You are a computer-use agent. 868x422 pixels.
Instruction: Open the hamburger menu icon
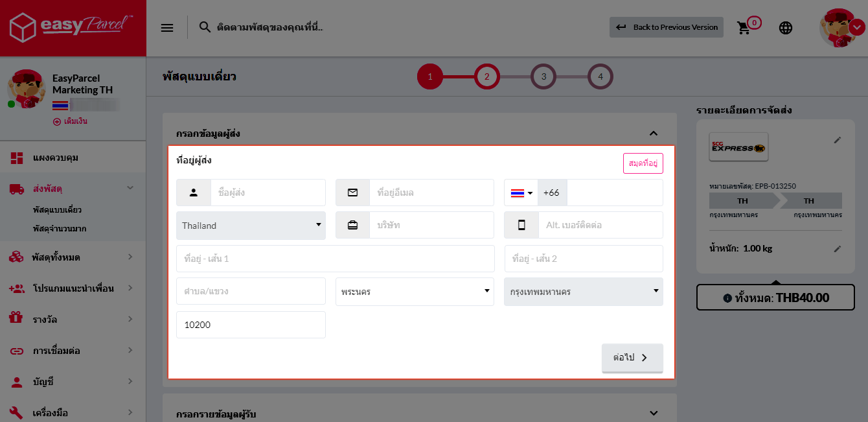coord(167,28)
